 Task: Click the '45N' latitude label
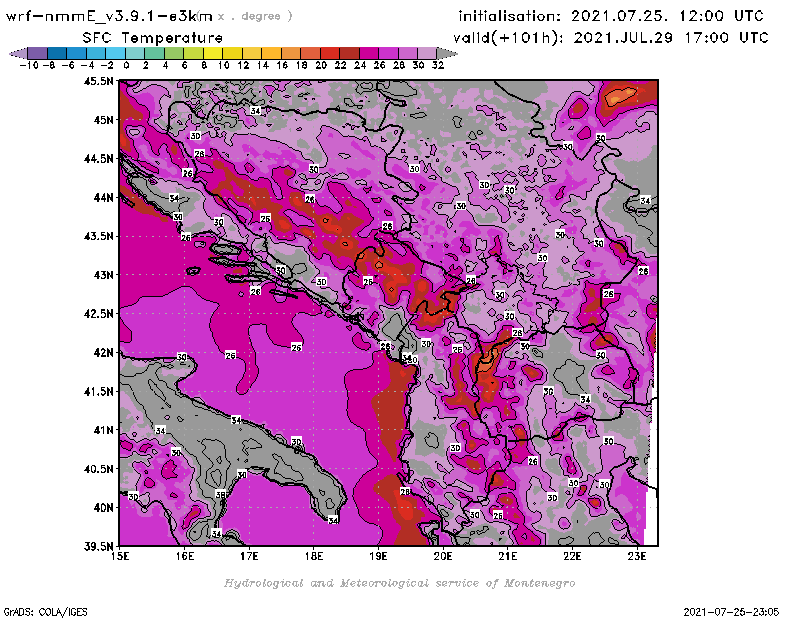pyautogui.click(x=103, y=120)
